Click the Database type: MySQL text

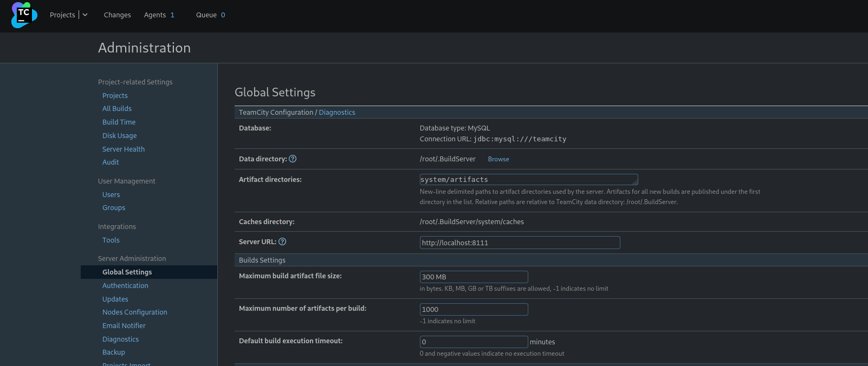(455, 128)
